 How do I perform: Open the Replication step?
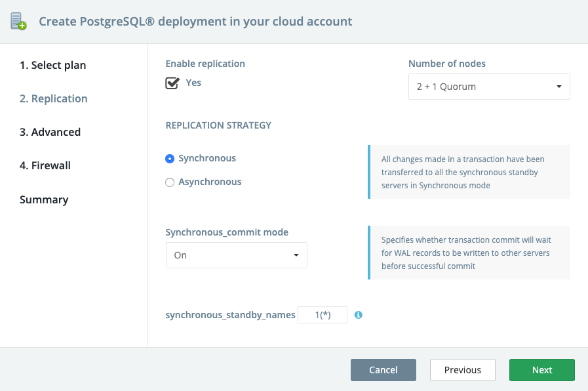tap(53, 98)
